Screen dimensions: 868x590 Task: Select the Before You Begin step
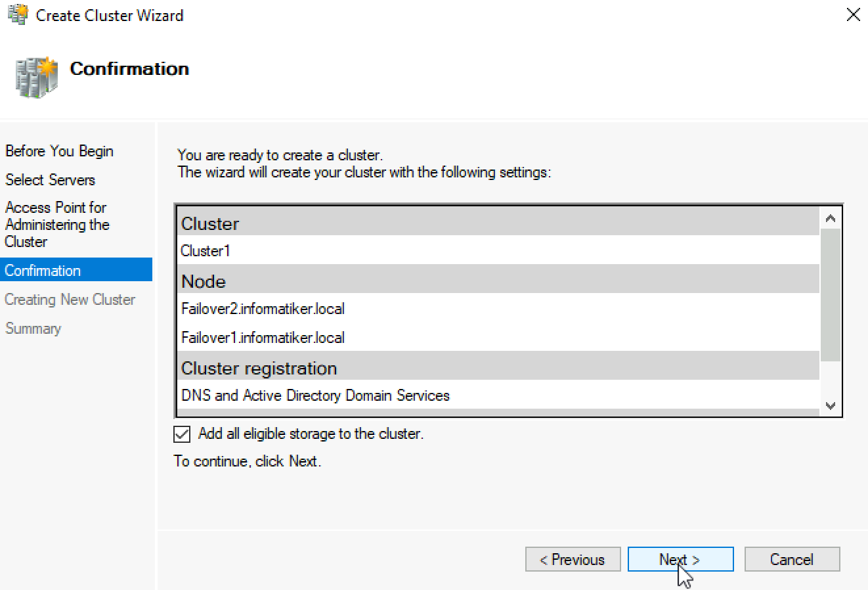[59, 151]
